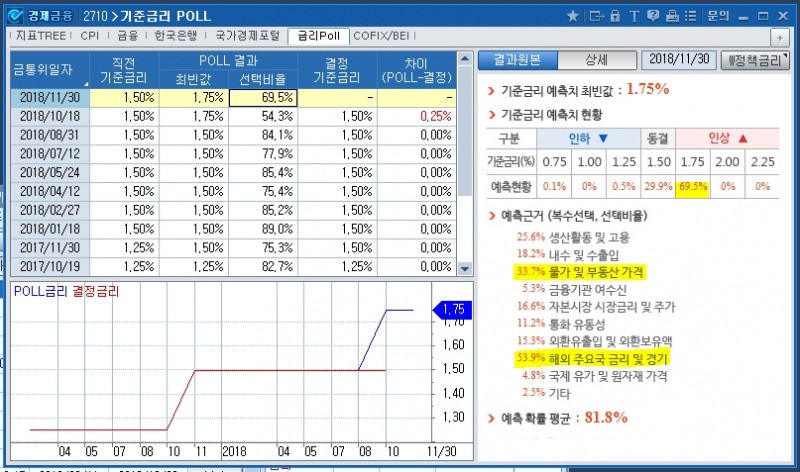Click the 인하 down-arrow header
Viewport: 800px width, 472px height.
pos(588,138)
